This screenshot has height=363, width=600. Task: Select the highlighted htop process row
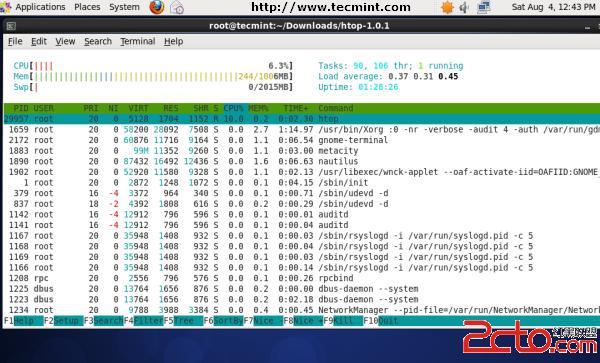coord(302,119)
